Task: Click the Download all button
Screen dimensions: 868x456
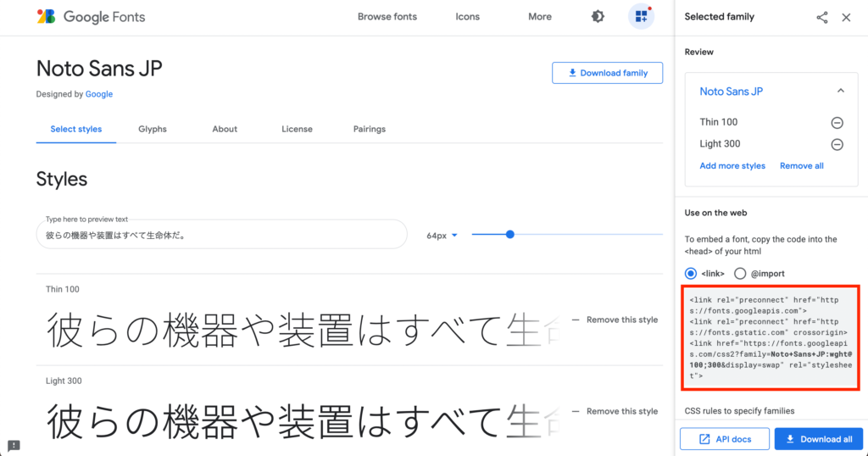Action: [819, 439]
